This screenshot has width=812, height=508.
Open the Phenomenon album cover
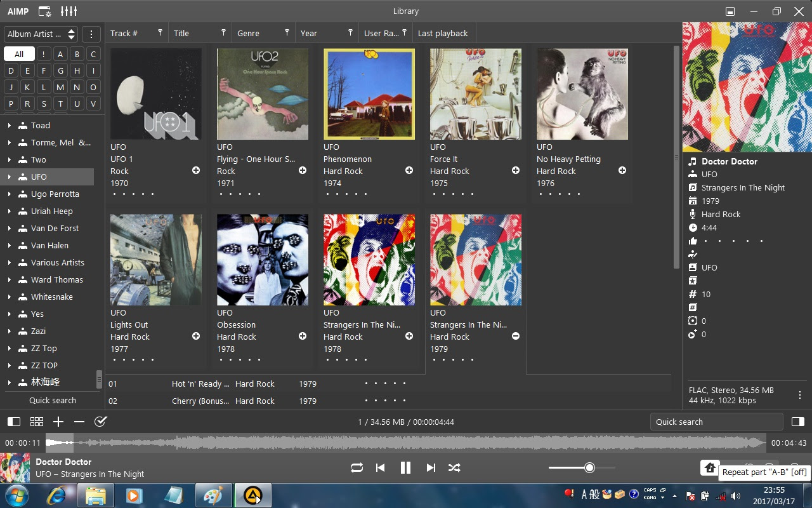click(x=369, y=94)
